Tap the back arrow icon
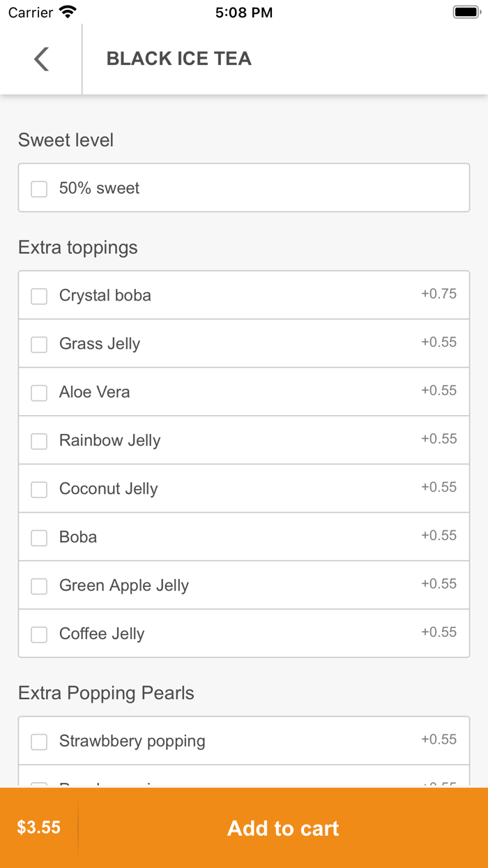Viewport: 488px width, 868px height. point(42,59)
